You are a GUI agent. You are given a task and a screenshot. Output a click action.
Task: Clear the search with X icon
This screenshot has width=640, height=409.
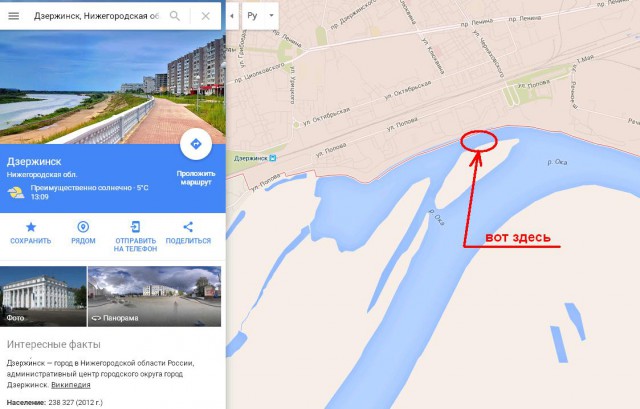(205, 16)
